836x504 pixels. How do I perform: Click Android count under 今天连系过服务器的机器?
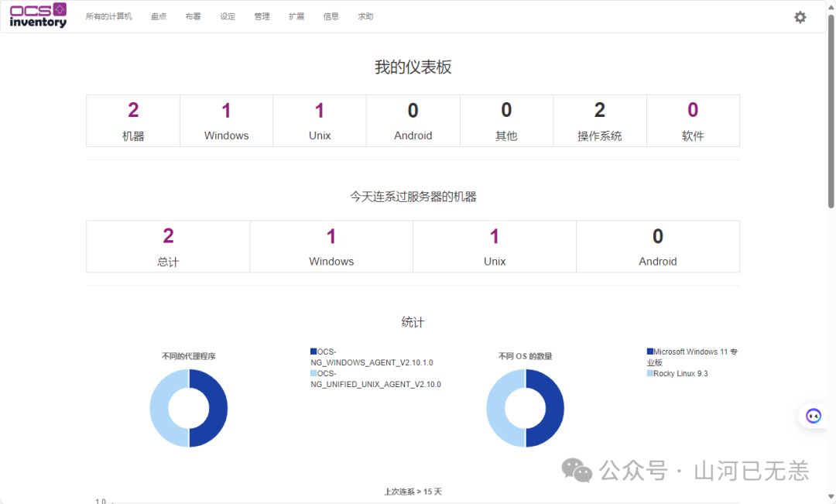pos(658,236)
